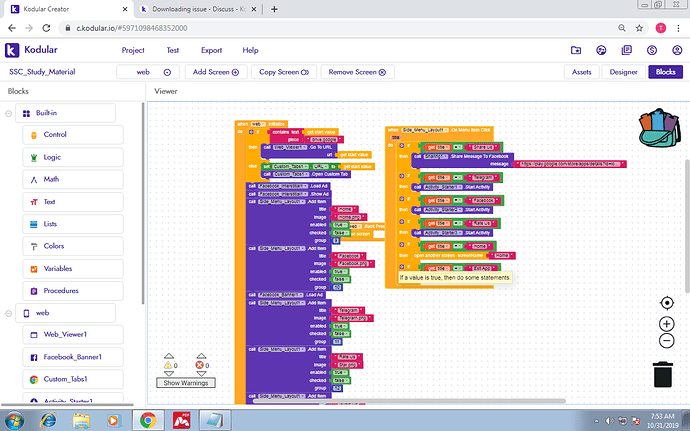Click the Add Screen button
The height and width of the screenshot is (431, 690).
click(216, 72)
